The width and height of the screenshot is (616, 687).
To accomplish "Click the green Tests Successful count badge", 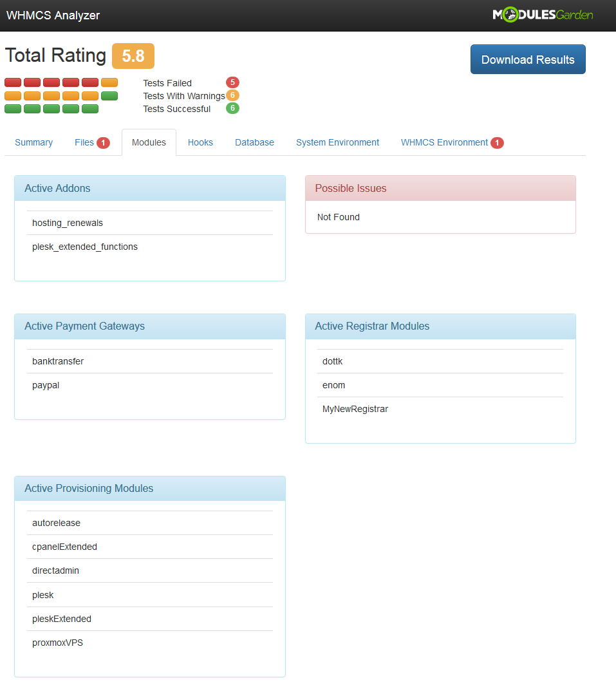I will click(x=232, y=108).
